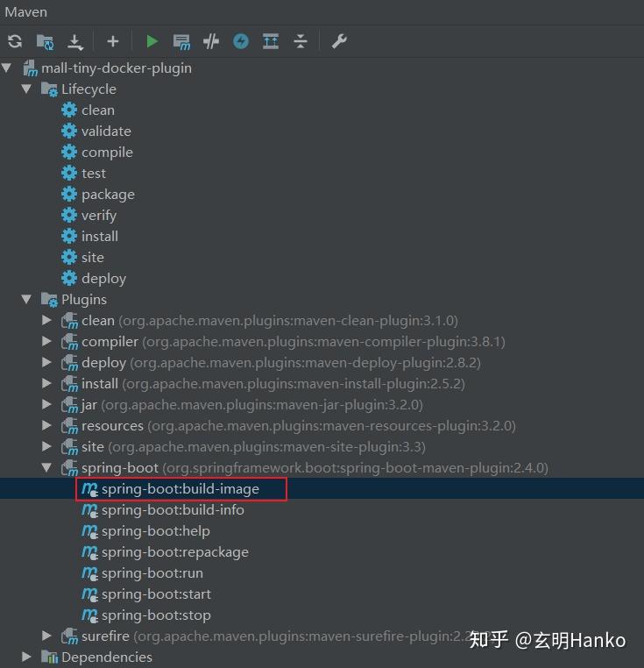Click the gear icon beside package phase
This screenshot has height=668, width=644.
coord(69,195)
